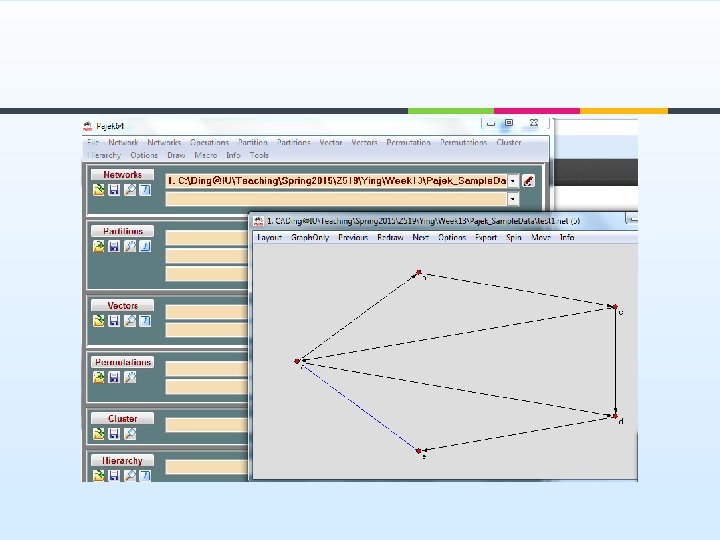
Task: View hierarchy with Hierarchy magnifier icon
Action: click(130, 475)
